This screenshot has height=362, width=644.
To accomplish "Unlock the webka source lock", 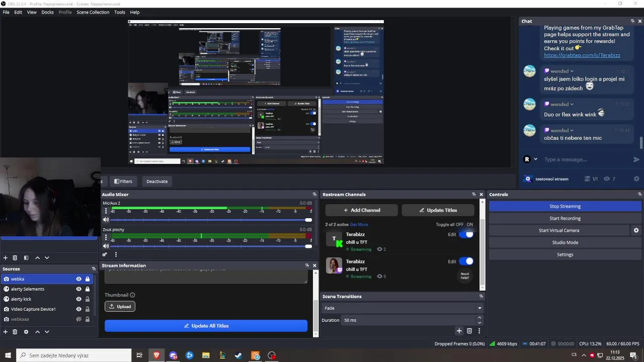I will (x=88, y=279).
